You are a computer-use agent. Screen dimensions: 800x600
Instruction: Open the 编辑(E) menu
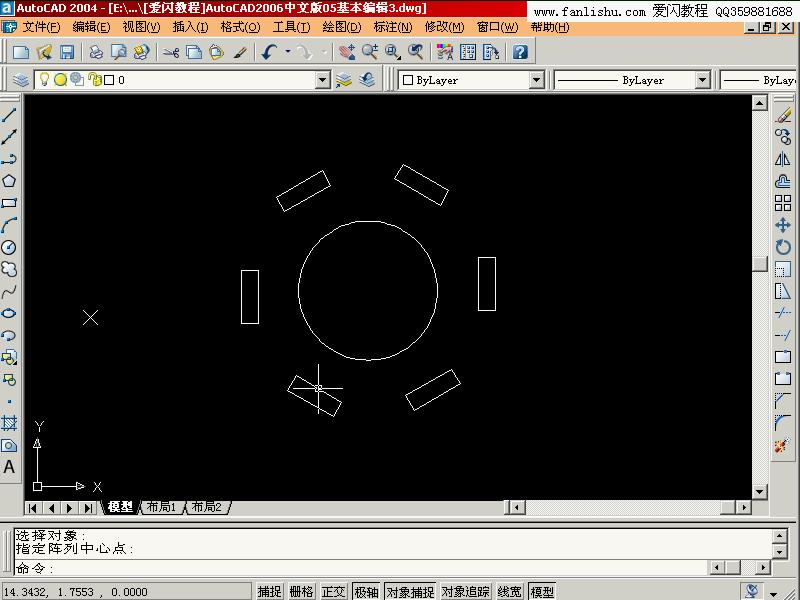pyautogui.click(x=91, y=27)
